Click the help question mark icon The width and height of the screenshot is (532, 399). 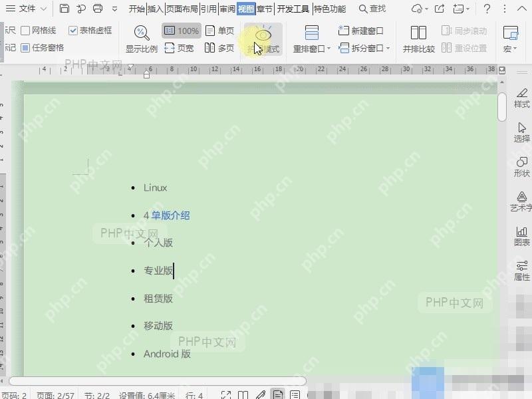tap(487, 9)
